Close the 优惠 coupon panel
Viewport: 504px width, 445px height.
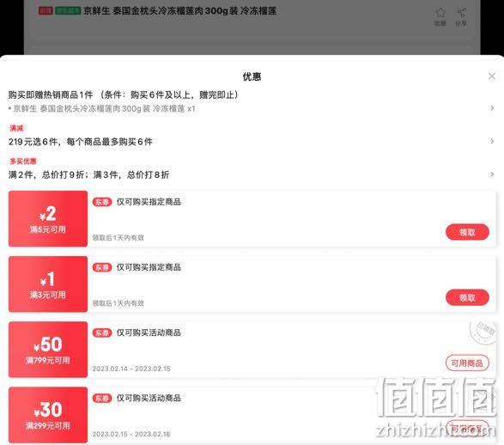[x=491, y=76]
